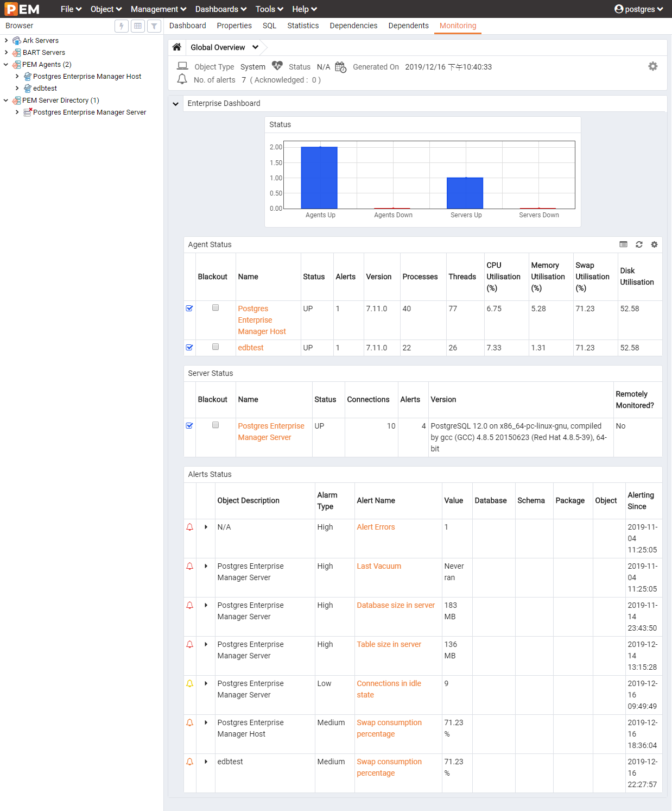
Task: Click the View Data grid icon in Browser
Action: coord(138,26)
